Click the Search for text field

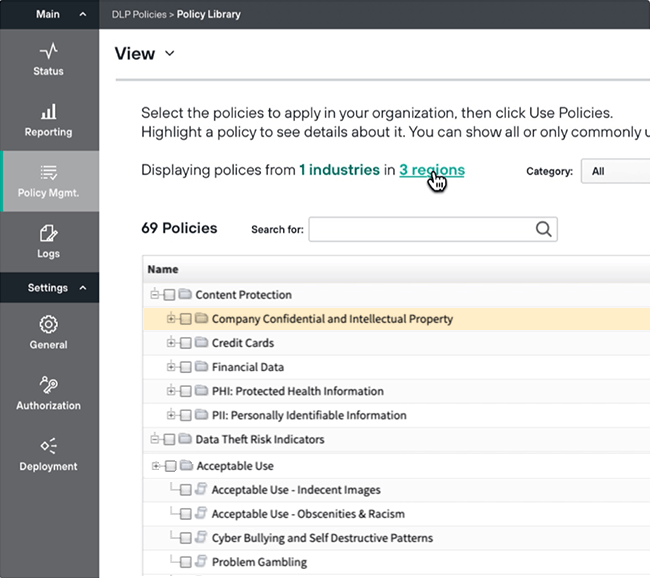(420, 229)
